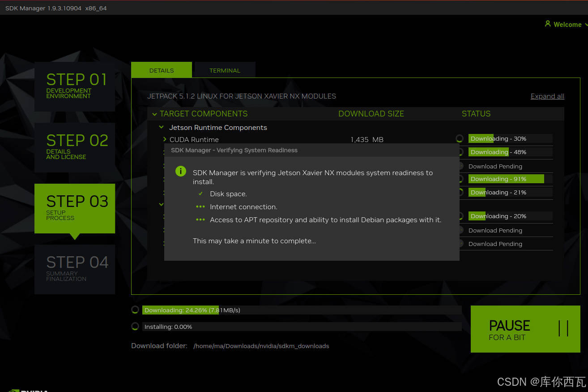Click the Jetson Runtime Components label
The width and height of the screenshot is (588, 392).
[x=218, y=128]
